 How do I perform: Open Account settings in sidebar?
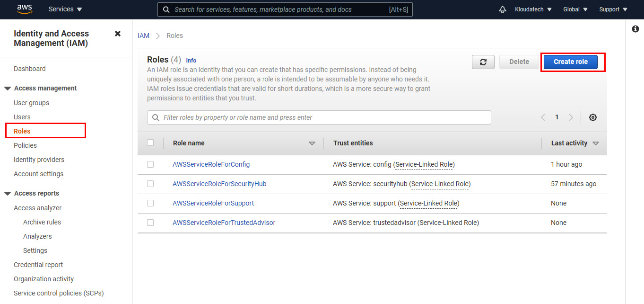38,174
